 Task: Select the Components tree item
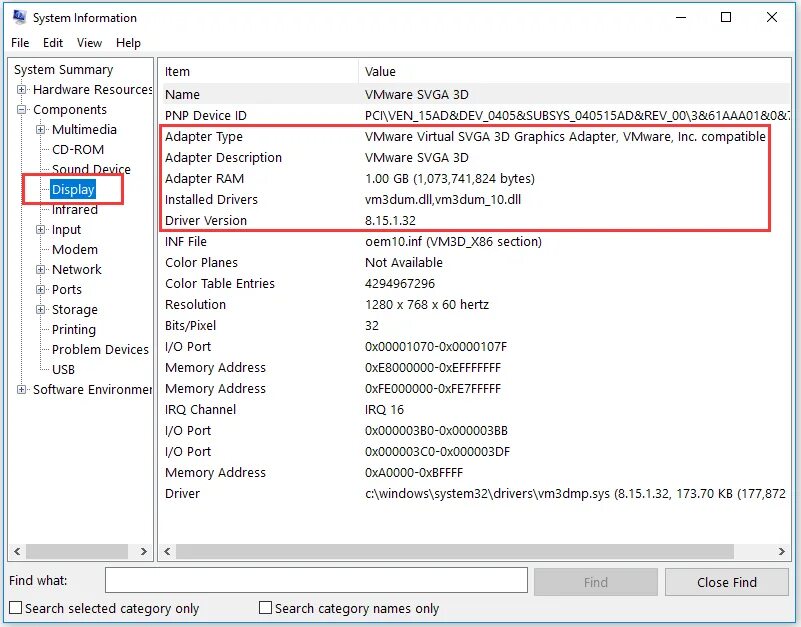coord(70,109)
